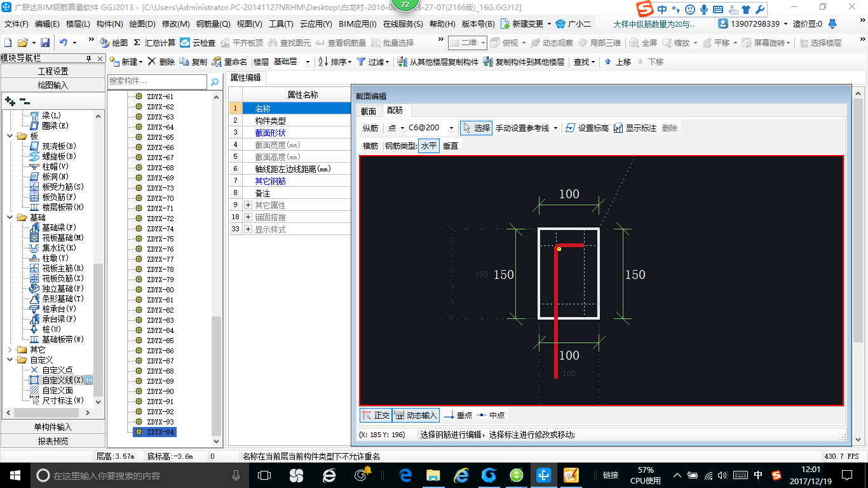Click 复制 copy component button
The width and height of the screenshot is (868, 488).
[x=193, y=62]
